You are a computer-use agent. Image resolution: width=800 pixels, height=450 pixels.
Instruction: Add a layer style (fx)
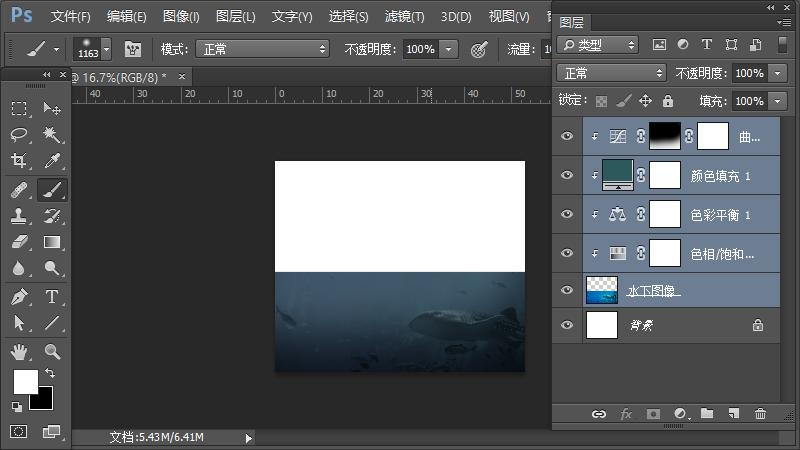pos(626,414)
